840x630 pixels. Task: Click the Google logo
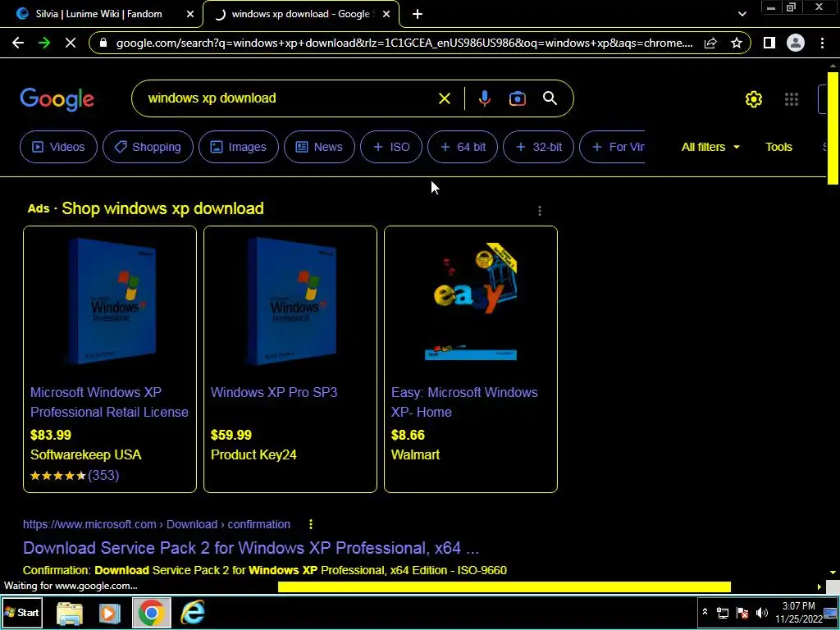tap(57, 99)
